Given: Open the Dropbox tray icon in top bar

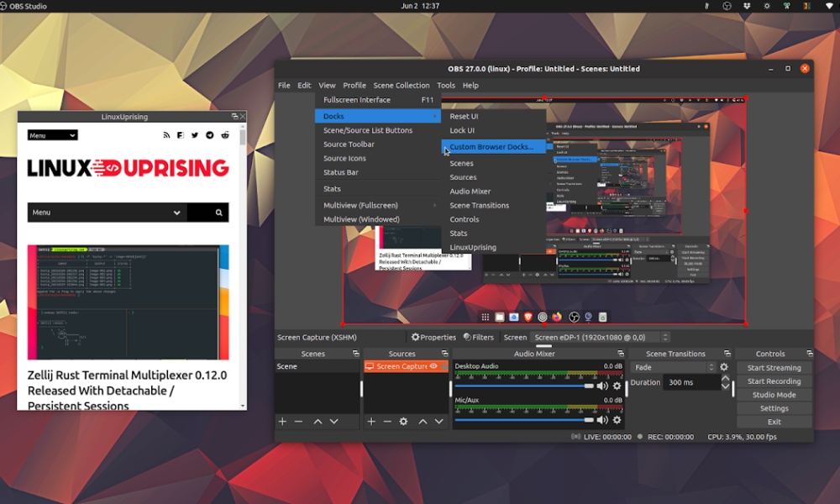Looking at the screenshot, I should [x=747, y=6].
